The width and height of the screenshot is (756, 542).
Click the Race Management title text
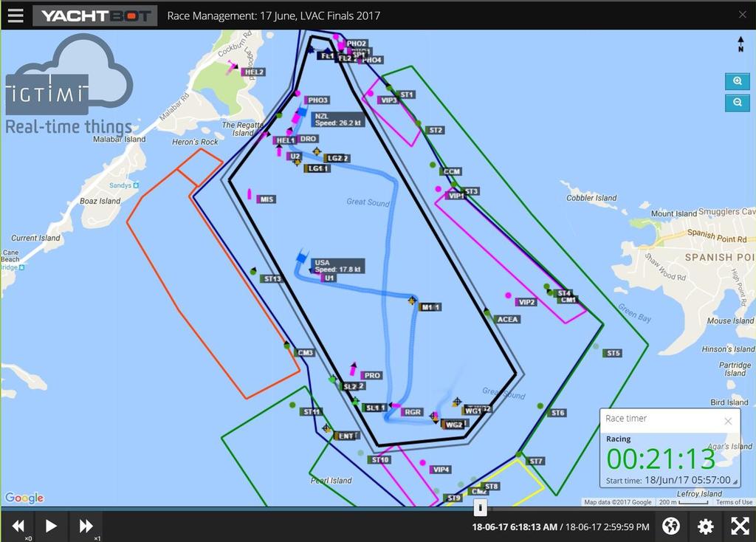tap(273, 16)
